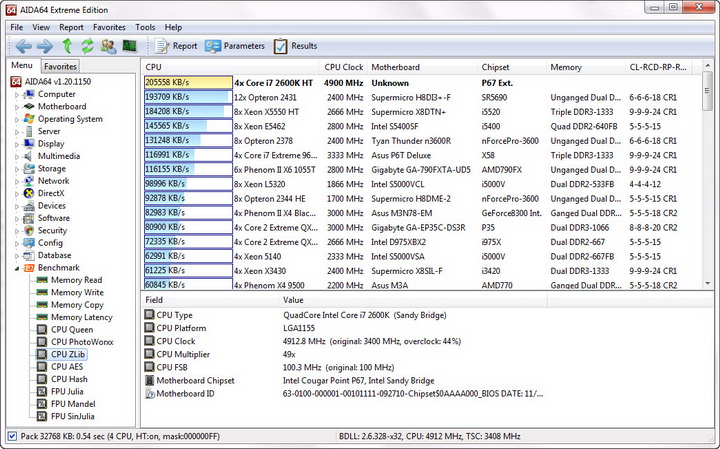This screenshot has height=449, width=720.
Task: Sort by the CPU Clock column header
Action: coord(343,67)
